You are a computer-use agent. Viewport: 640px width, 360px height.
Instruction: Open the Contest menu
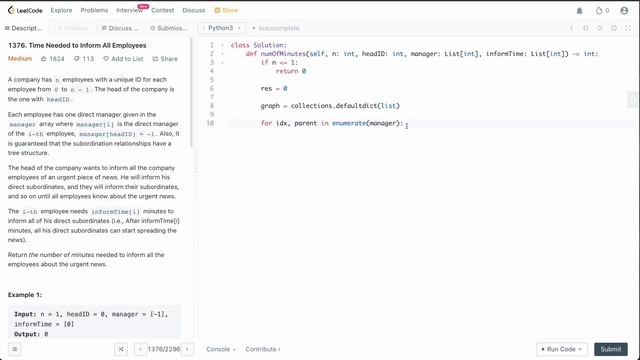162,10
